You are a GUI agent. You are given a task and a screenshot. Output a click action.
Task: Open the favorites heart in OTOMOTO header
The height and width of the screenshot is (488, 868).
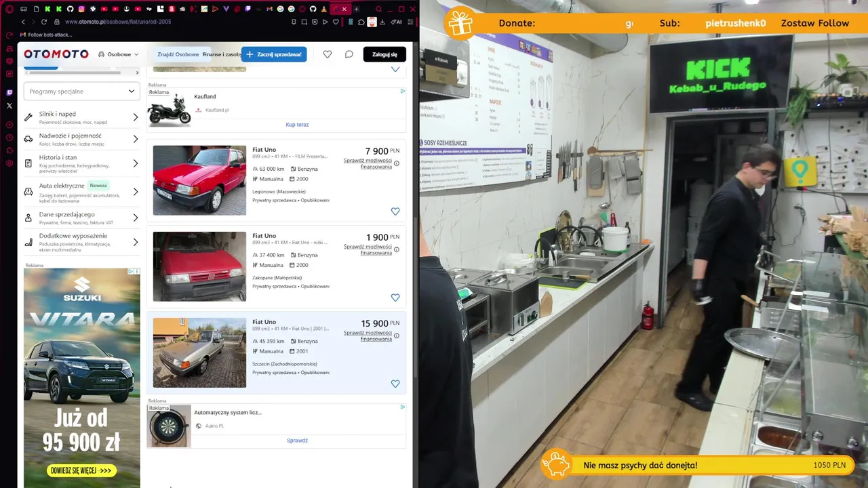(x=328, y=54)
